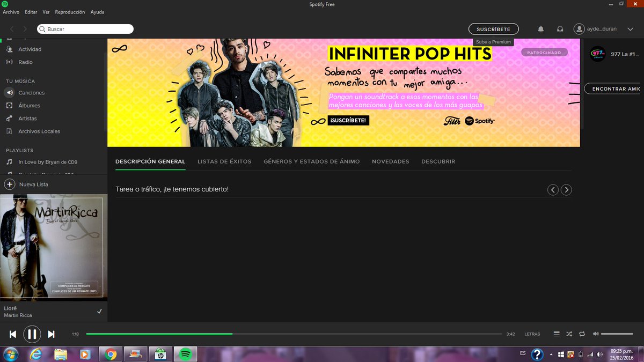Open the inbox tray icon
This screenshot has height=362, width=644.
coord(560,29)
